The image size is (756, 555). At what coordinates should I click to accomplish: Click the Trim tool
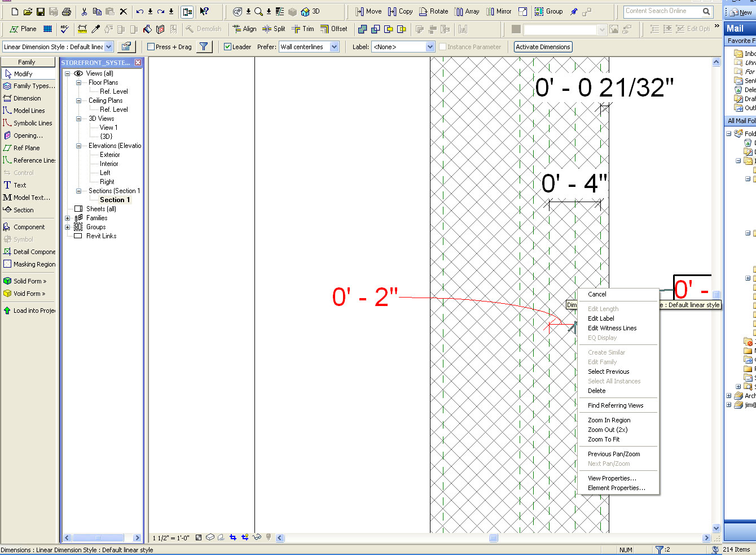coord(303,29)
